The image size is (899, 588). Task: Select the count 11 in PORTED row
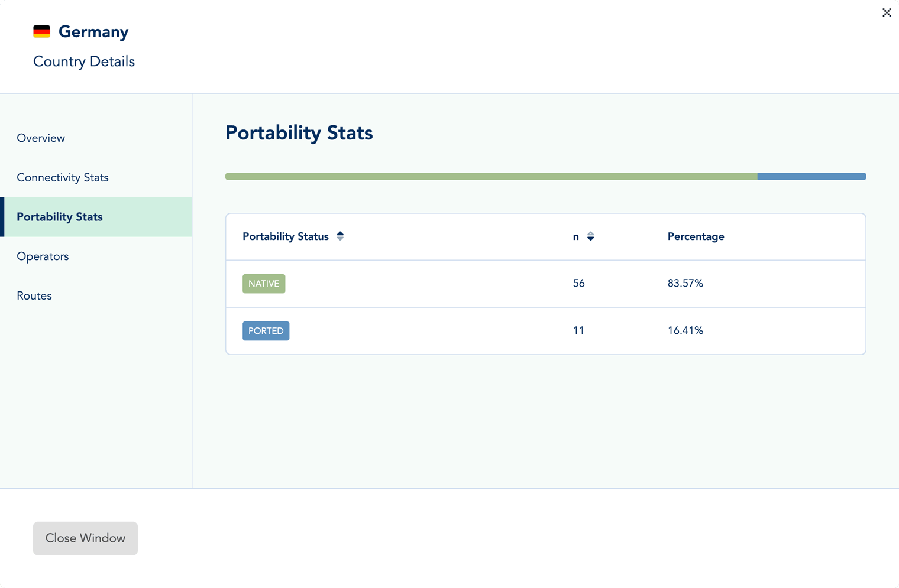(x=578, y=331)
